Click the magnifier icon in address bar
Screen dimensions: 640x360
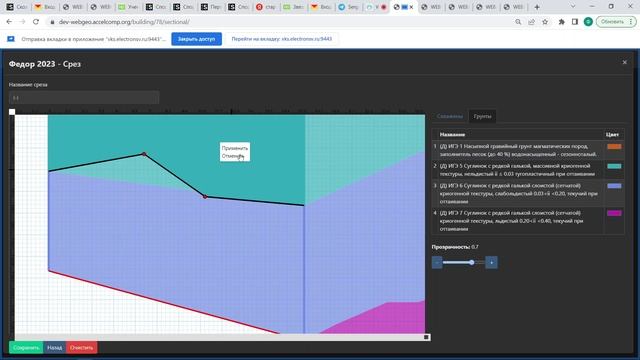point(518,22)
